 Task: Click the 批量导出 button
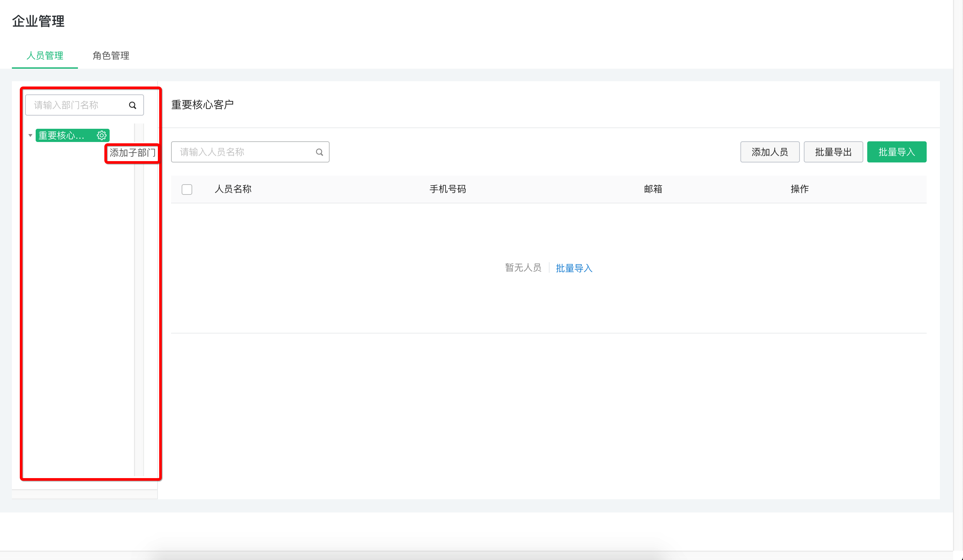pos(833,152)
